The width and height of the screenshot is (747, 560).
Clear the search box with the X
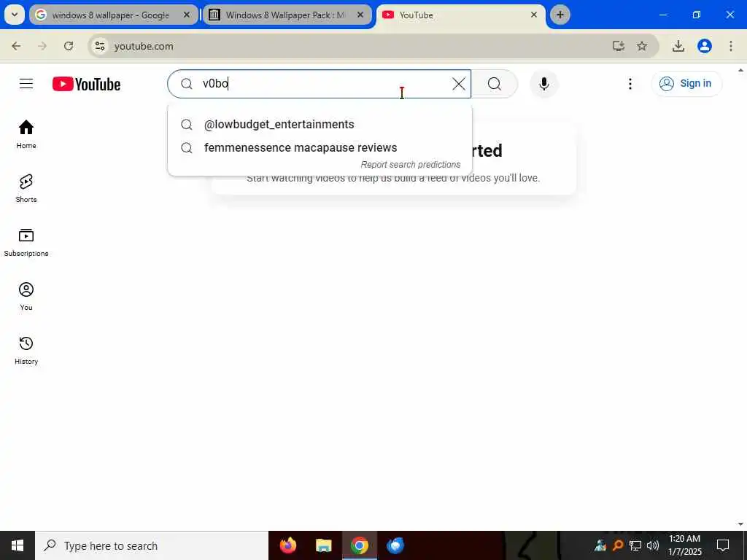coord(459,84)
